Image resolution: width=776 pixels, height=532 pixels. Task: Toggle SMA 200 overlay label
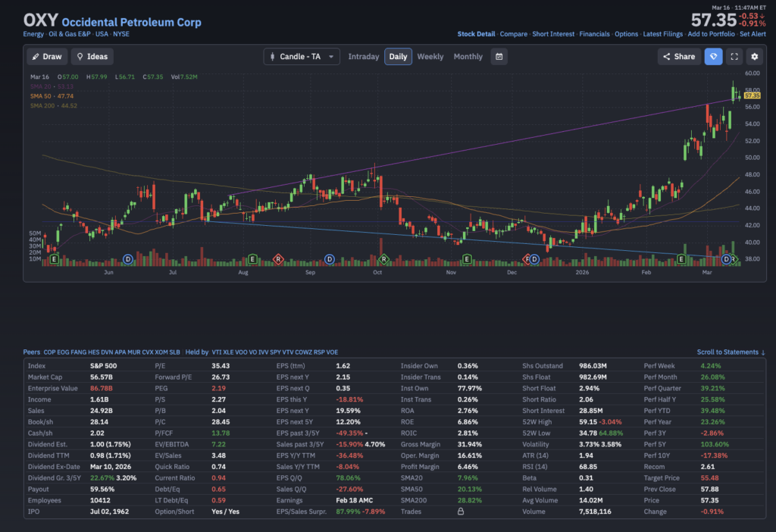[54, 105]
